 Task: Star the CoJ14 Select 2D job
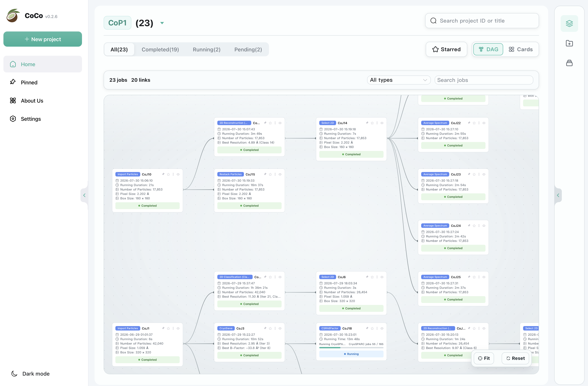[372, 123]
